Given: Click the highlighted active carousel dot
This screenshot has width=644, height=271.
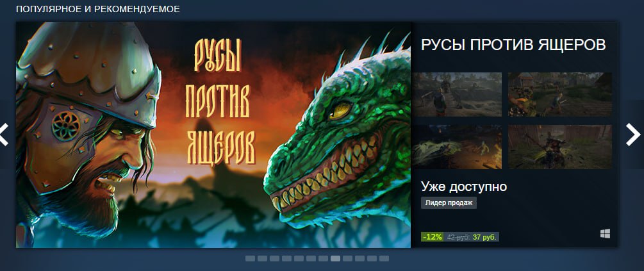Looking at the screenshot, I should 335,259.
